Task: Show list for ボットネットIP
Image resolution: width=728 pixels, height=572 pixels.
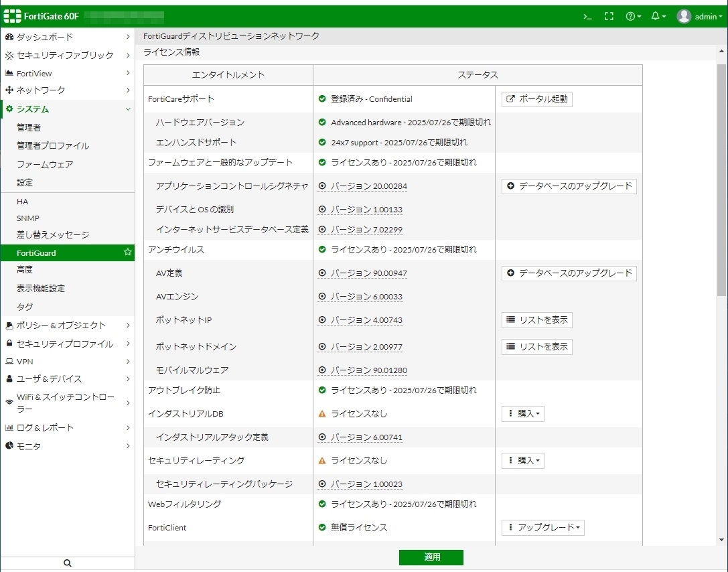Action: pyautogui.click(x=536, y=320)
